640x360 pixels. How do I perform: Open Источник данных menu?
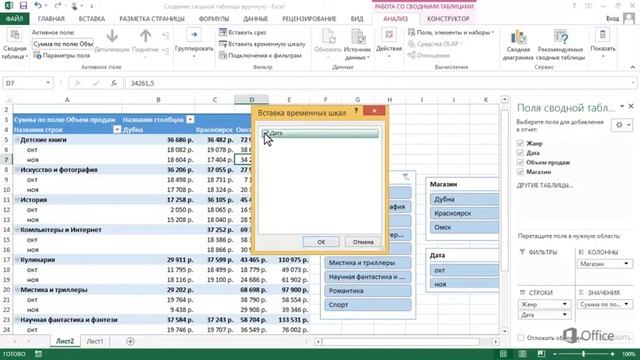(x=357, y=45)
